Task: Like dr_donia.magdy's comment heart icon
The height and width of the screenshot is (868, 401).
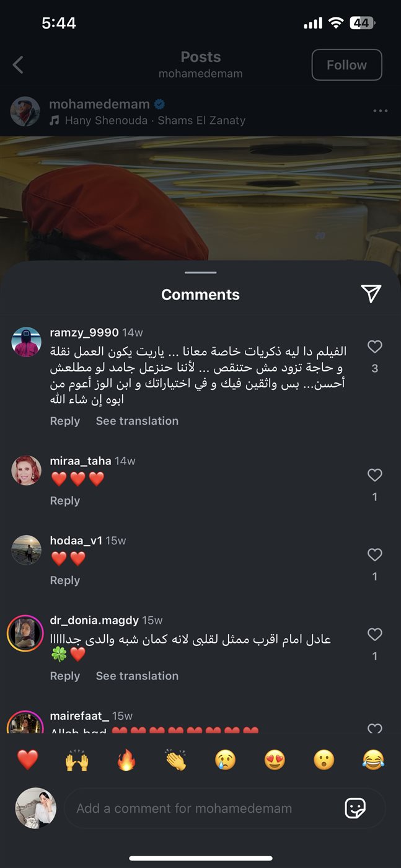Action: coord(374,634)
